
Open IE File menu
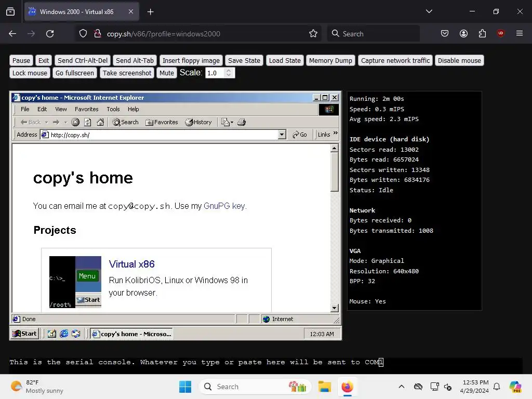pyautogui.click(x=25, y=109)
